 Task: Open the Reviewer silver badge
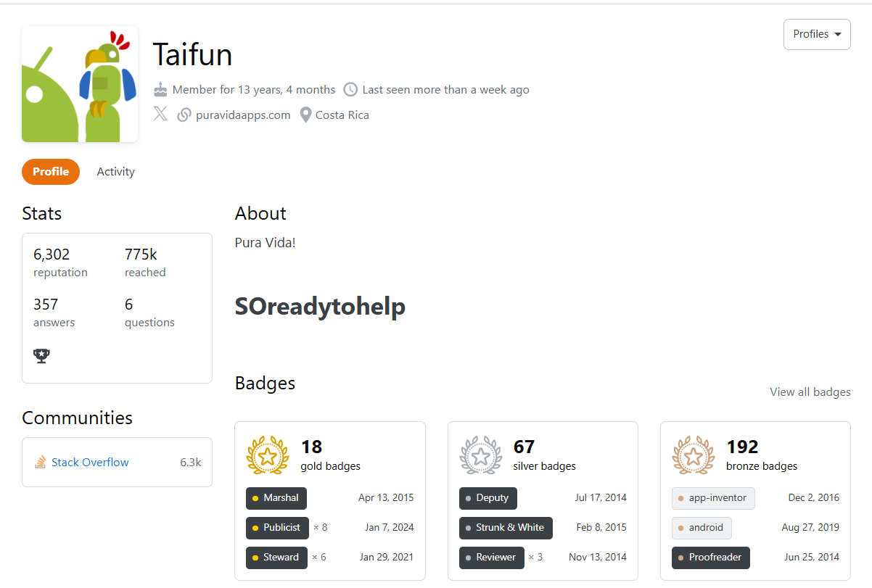tap(491, 558)
